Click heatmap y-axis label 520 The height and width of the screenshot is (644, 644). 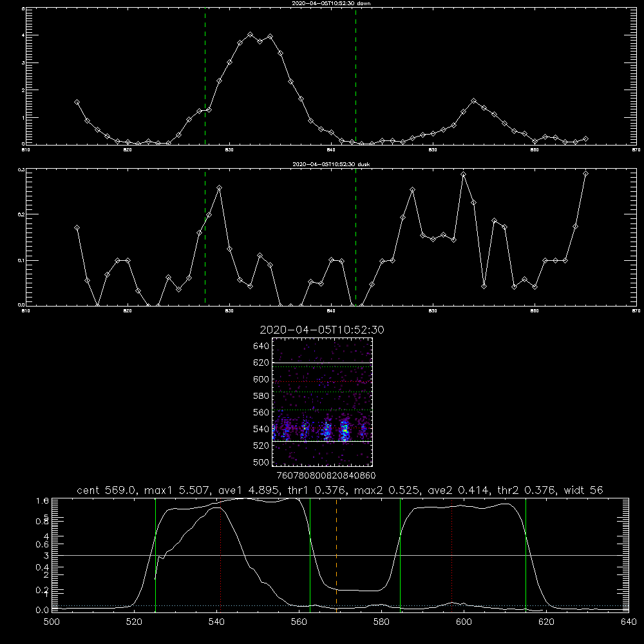pyautogui.click(x=261, y=446)
